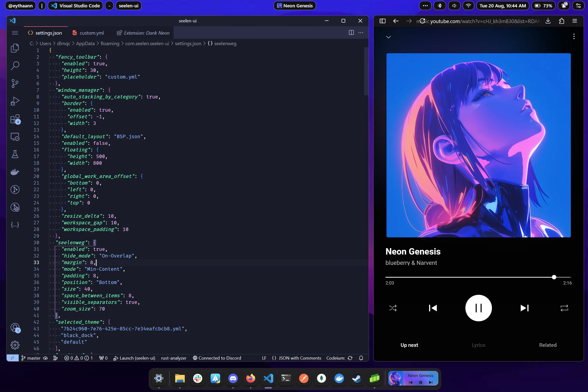
Task: Click the master branch in status bar
Action: [x=33, y=358]
